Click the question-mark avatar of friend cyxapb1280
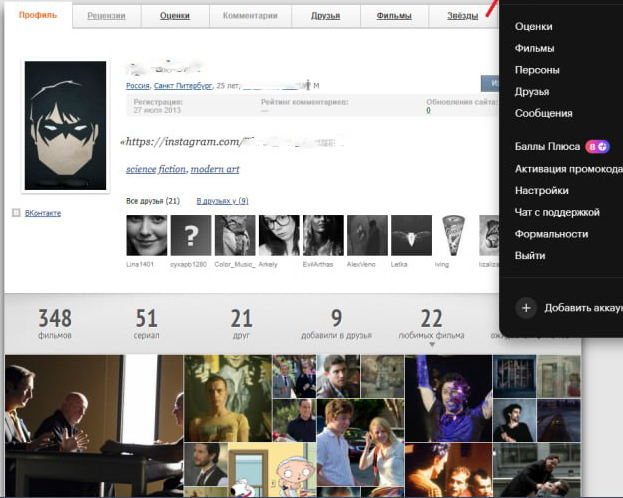 pyautogui.click(x=190, y=235)
